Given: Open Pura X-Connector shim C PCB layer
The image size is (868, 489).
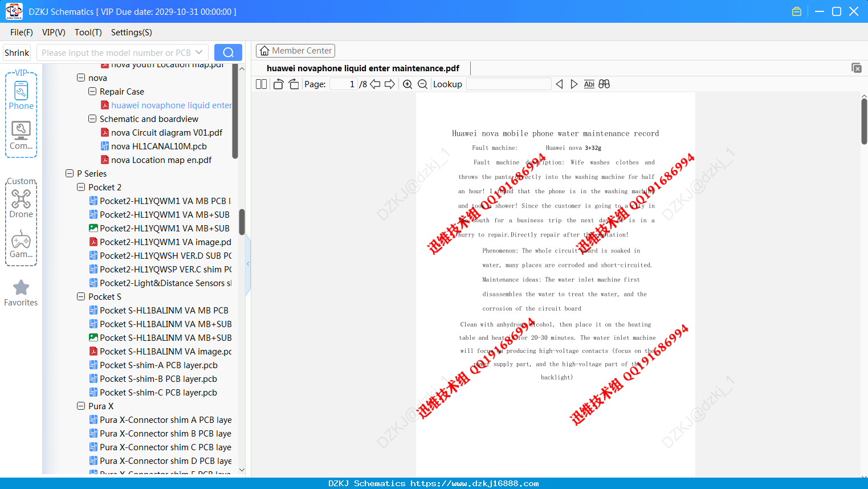Looking at the screenshot, I should (160, 447).
